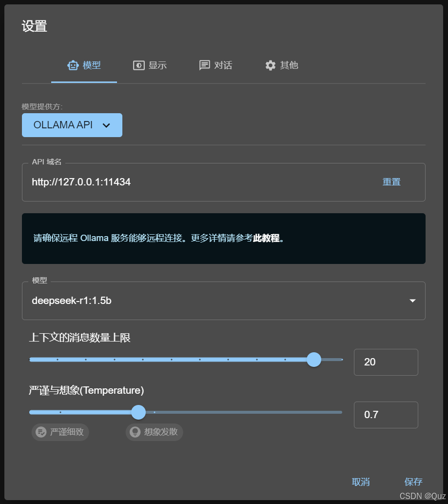Click the Temperature slider handle
448x504 pixels.
click(x=138, y=412)
